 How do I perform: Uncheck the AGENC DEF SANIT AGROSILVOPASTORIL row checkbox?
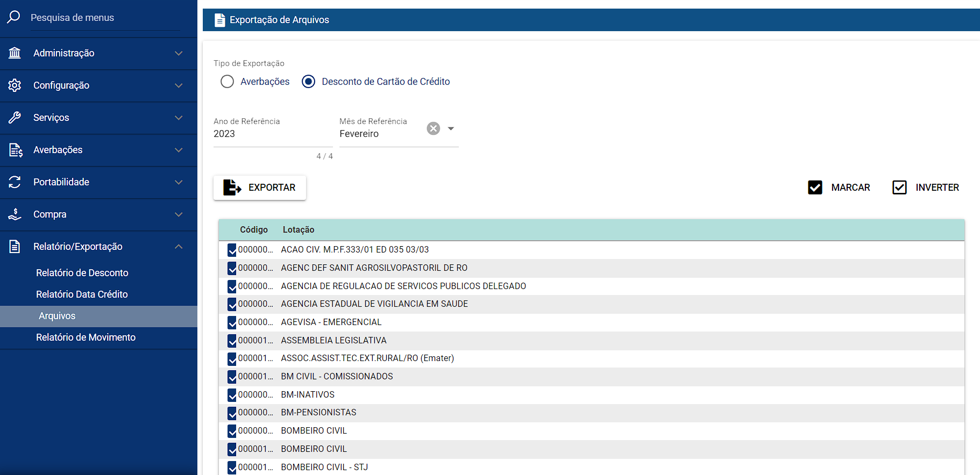[x=232, y=268]
